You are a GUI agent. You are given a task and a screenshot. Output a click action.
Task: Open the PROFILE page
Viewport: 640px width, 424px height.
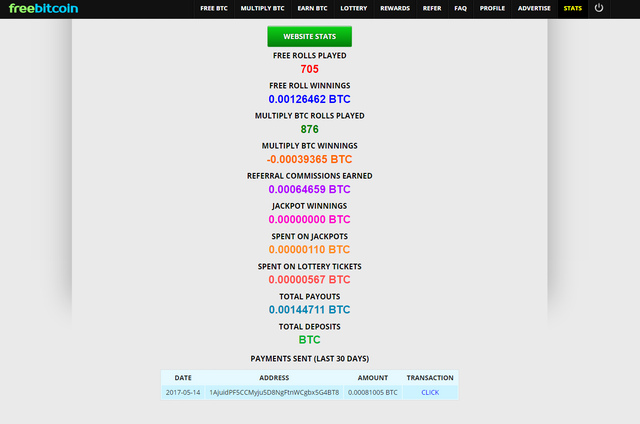tap(492, 8)
